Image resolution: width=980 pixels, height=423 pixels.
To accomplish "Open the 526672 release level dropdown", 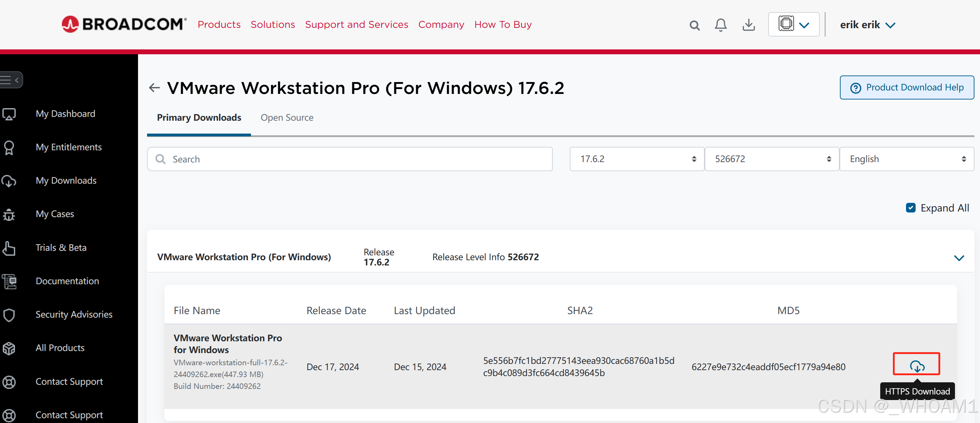I will coord(771,159).
